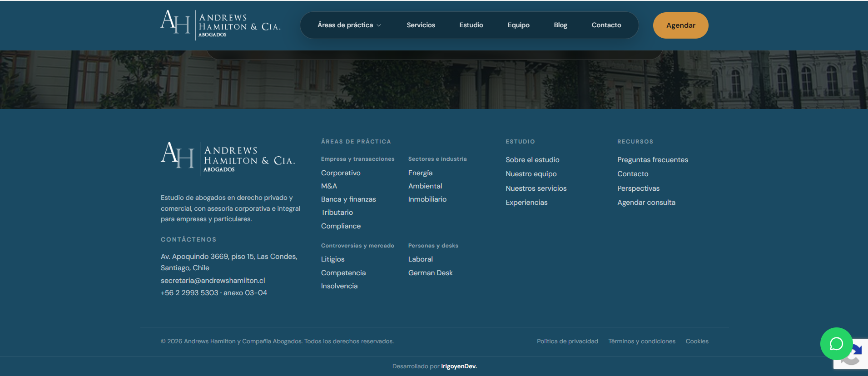Open Banca y finanzas link

[x=348, y=199]
